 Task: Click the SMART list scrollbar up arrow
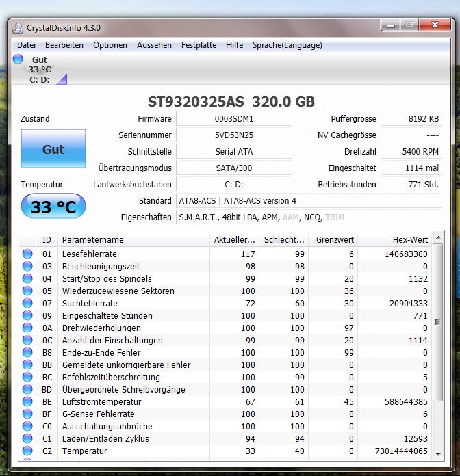[438, 237]
